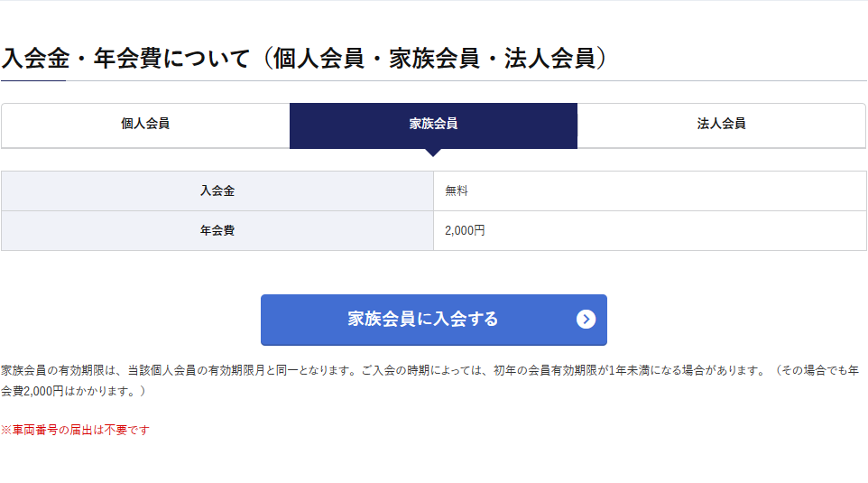Switch to the 個人会員 tab

pyautogui.click(x=145, y=125)
